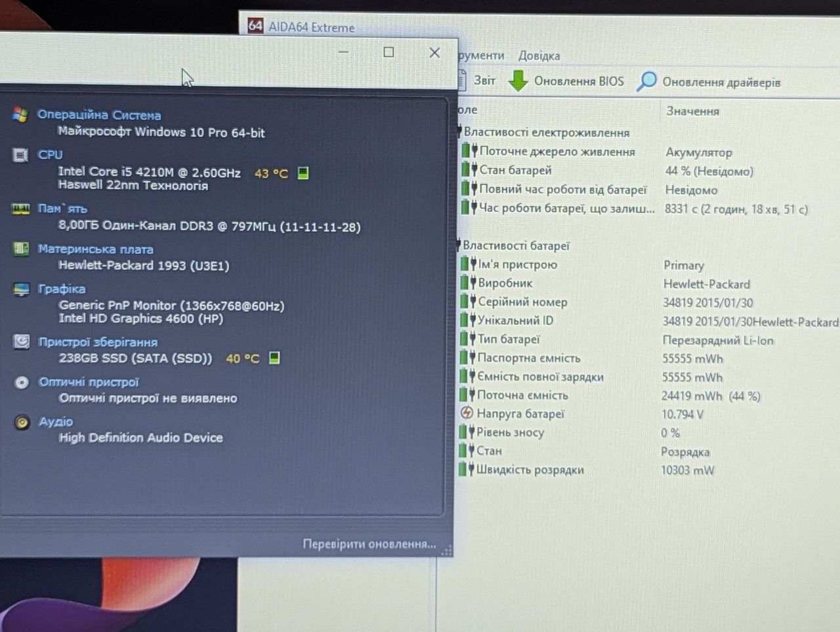Click the Intel HD Graphics 4600 (HP) text
This screenshot has width=840, height=632.
[141, 319]
